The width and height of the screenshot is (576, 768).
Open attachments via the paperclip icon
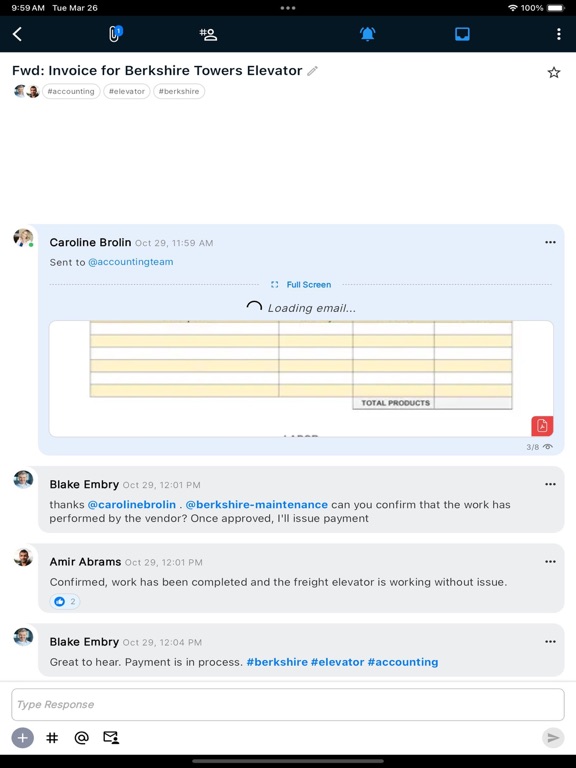115,34
